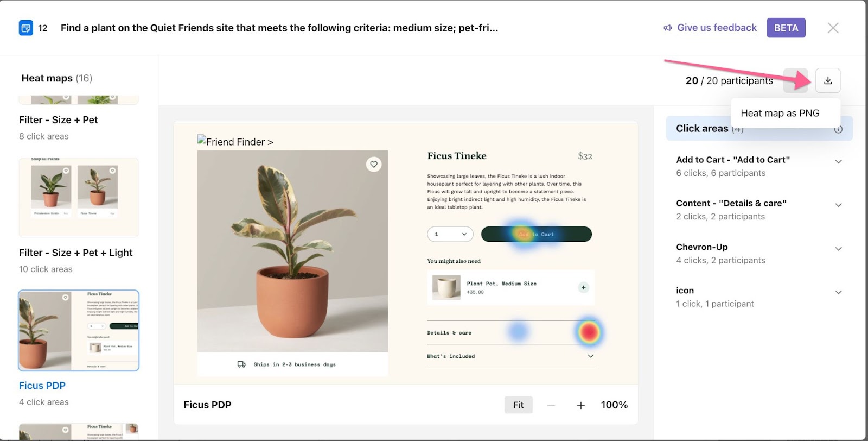This screenshot has height=441, width=868.
Task: Click the zoom out minus icon
Action: click(551, 405)
